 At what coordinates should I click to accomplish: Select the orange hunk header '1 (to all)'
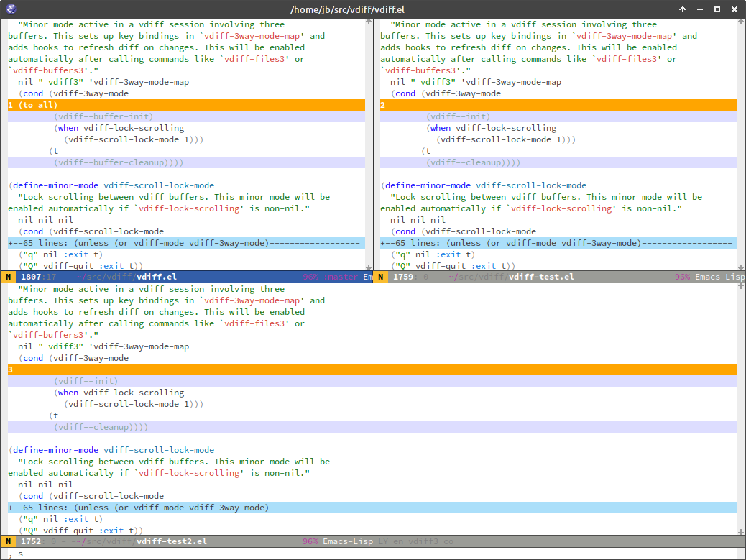(x=187, y=105)
